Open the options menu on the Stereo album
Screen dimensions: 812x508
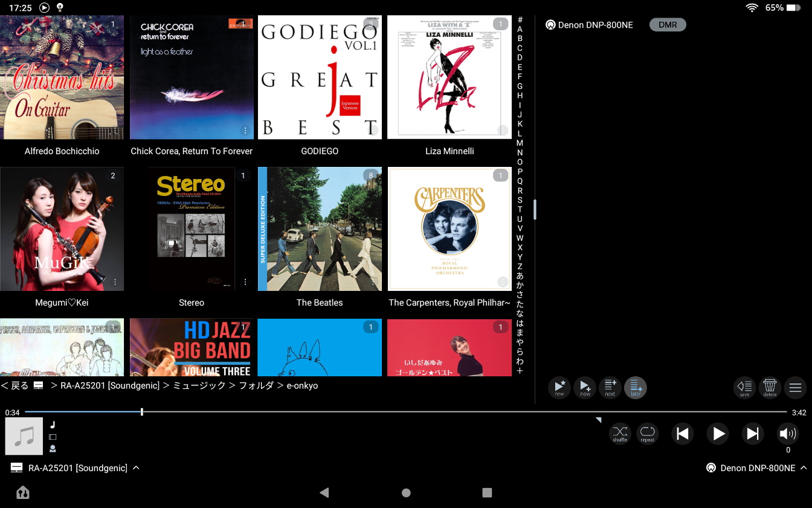pos(245,282)
